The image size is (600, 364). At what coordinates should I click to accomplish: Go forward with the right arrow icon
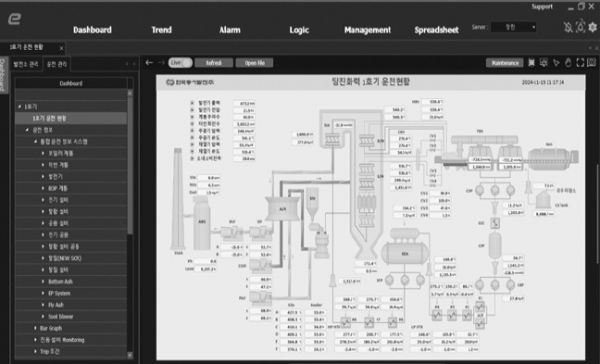click(161, 63)
